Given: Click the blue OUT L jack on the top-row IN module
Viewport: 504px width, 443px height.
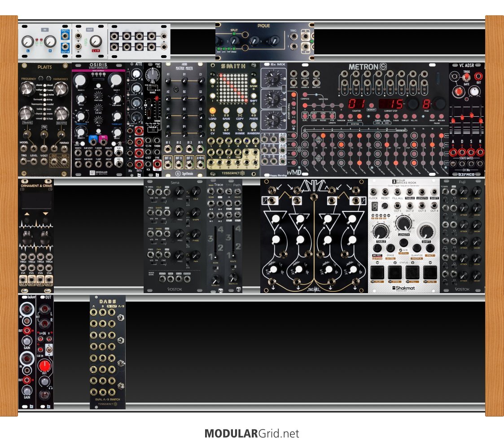Looking at the screenshot, I should [65, 36].
